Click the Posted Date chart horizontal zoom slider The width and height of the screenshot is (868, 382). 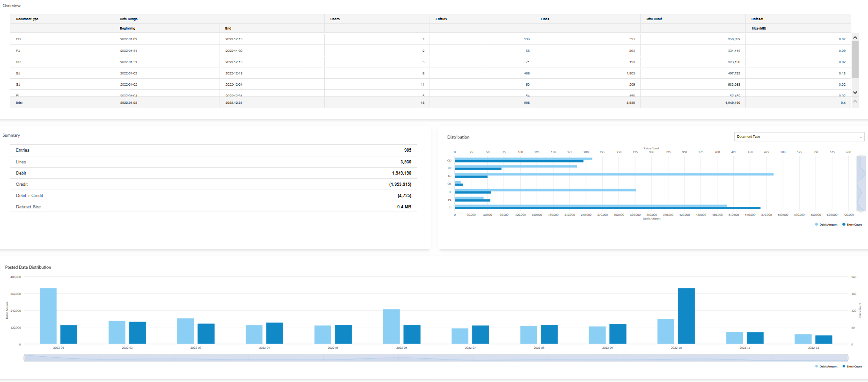click(436, 358)
